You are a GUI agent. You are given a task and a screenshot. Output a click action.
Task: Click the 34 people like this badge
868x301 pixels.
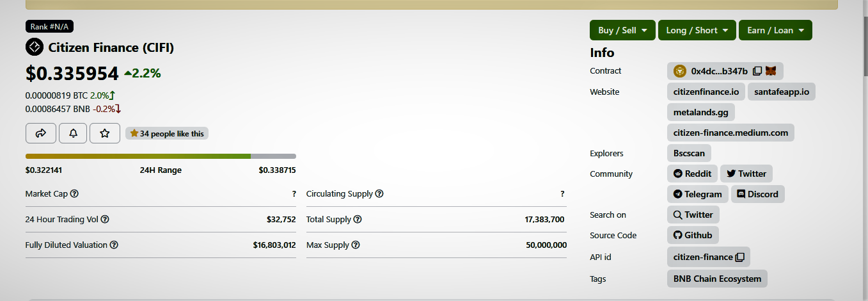point(167,133)
